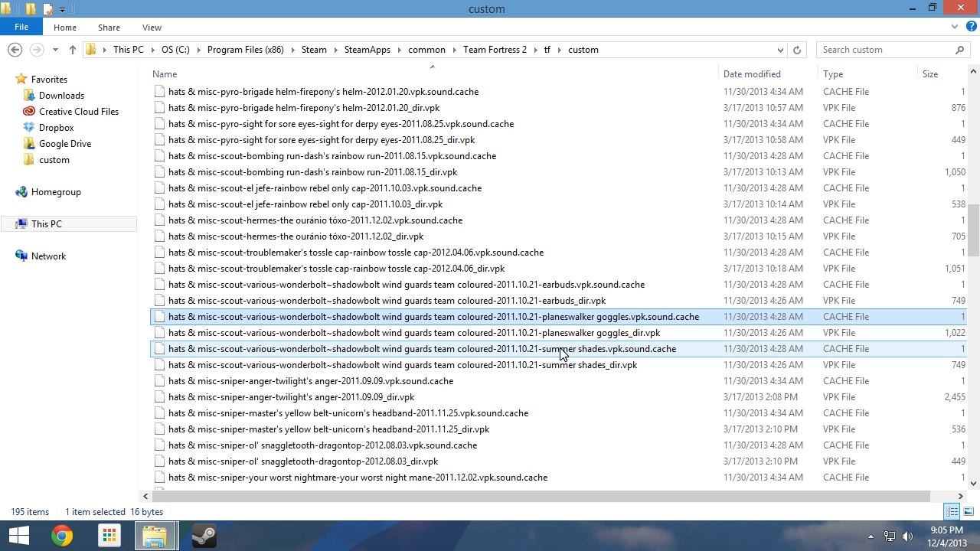Screen dimensions: 980x551
Task: Select planeswalker goggles_dir.vpk file
Action: tap(414, 333)
